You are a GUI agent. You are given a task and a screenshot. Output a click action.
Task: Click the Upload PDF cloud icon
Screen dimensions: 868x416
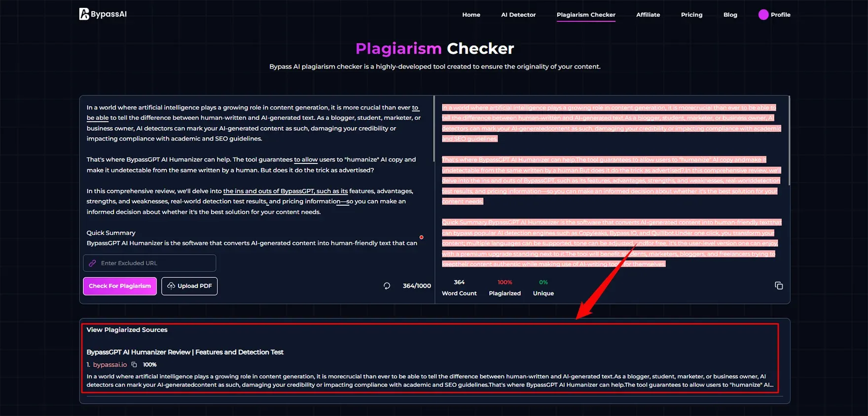(171, 286)
